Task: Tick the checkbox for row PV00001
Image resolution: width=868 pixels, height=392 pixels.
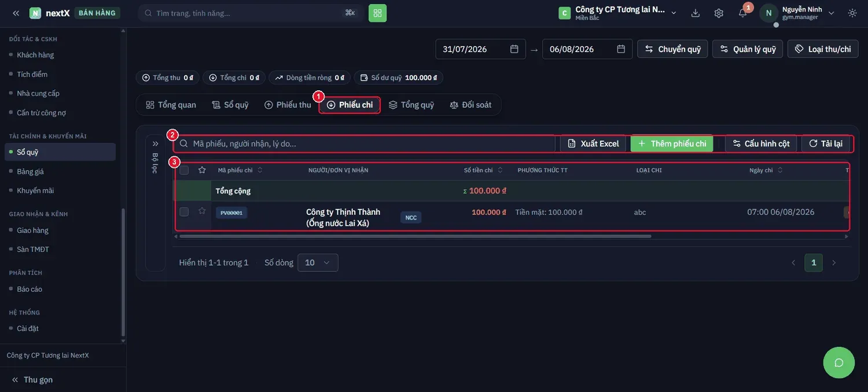Action: 184,212
